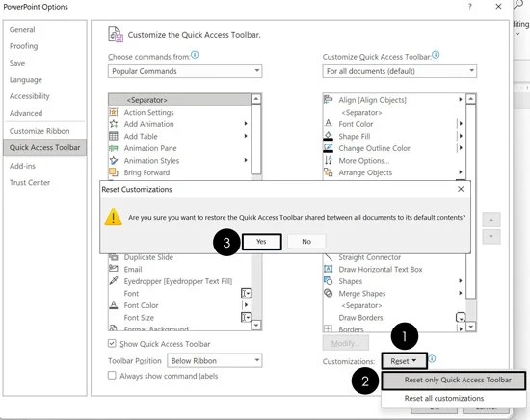Click the Move Down arrow button
Viewport: 530px width, 420px height.
coord(491,237)
